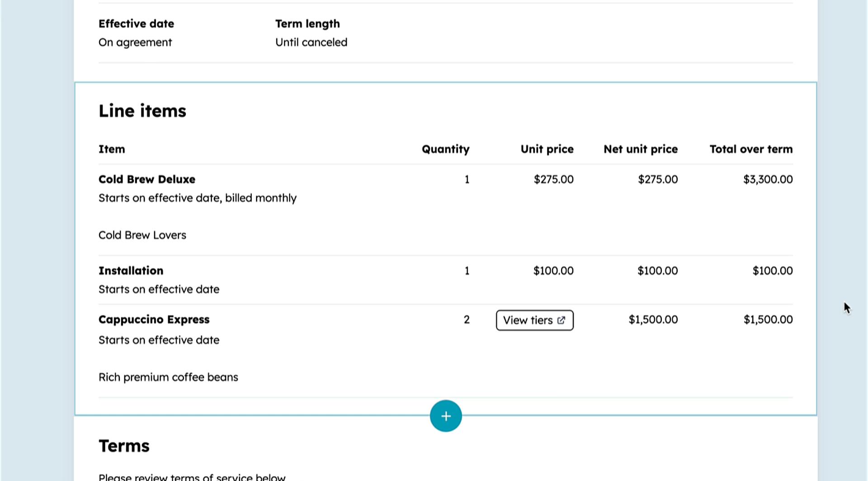Click the Terms section heading

pos(124,446)
